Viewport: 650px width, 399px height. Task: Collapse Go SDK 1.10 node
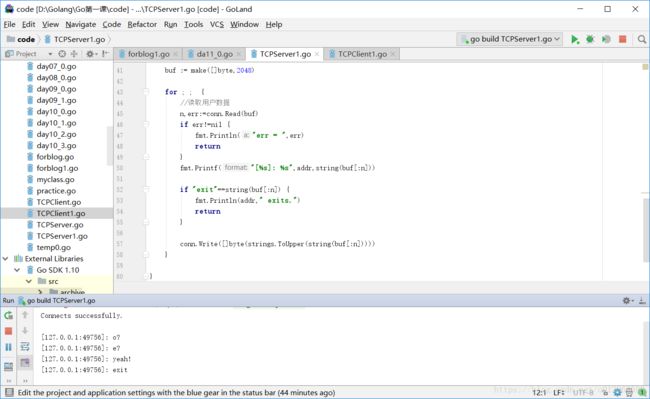(x=17, y=270)
